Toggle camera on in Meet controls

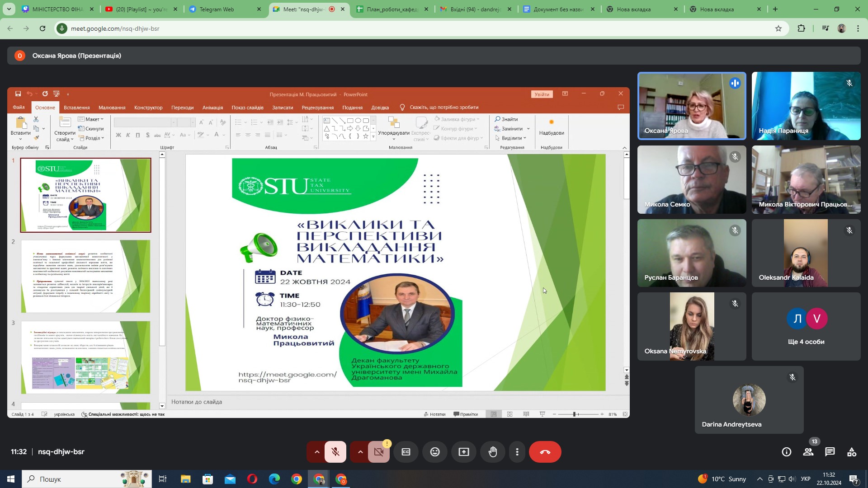(379, 452)
